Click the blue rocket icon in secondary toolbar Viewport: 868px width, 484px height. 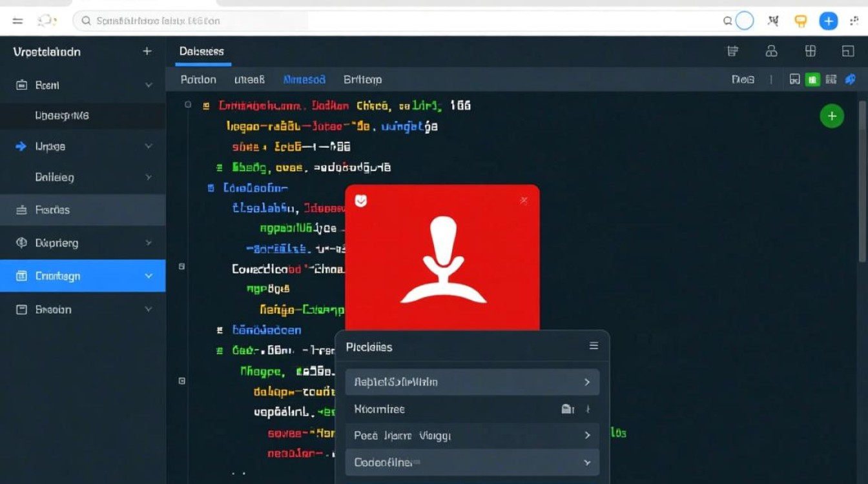[x=851, y=79]
